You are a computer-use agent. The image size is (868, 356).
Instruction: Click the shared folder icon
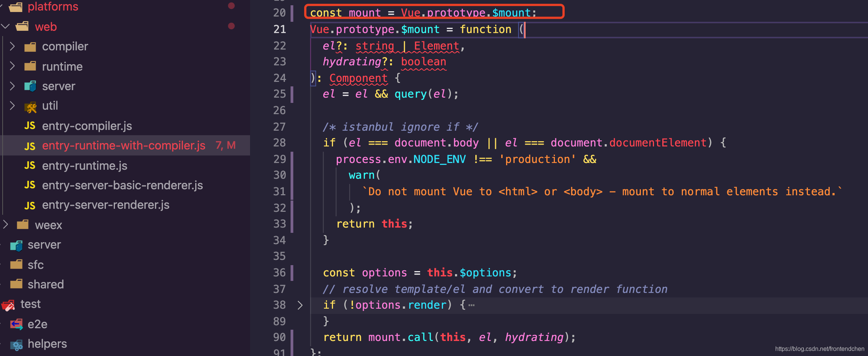(x=16, y=284)
